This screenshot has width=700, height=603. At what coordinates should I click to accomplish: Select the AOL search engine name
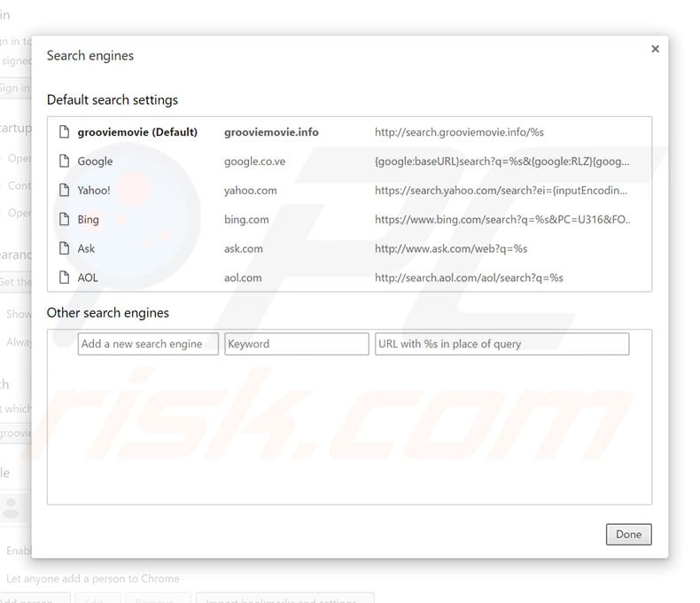point(88,278)
